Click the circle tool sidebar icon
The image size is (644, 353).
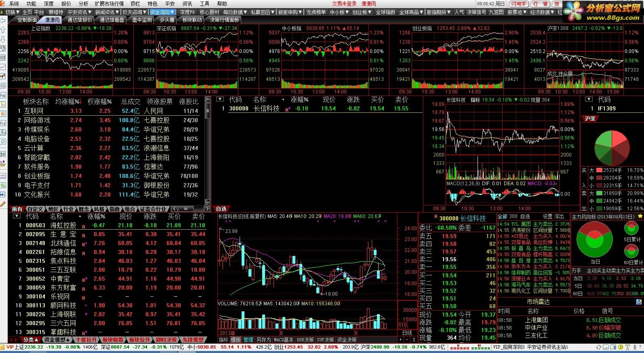[3, 142]
